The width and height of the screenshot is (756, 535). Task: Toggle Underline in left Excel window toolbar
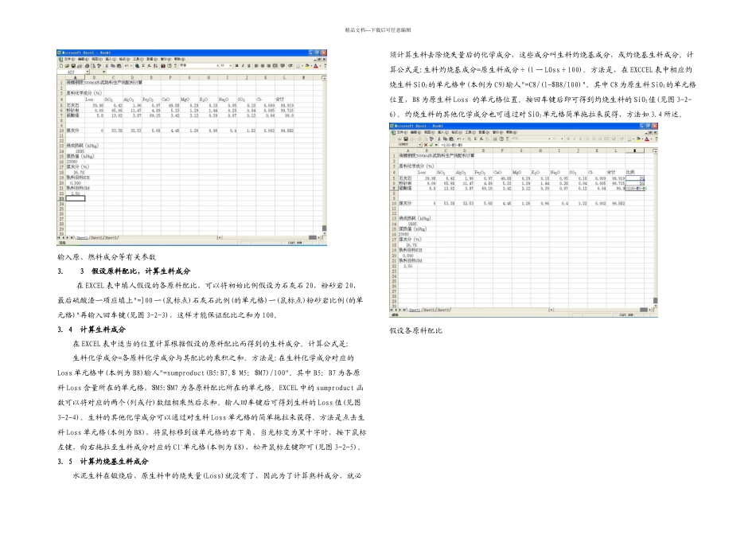click(x=249, y=65)
